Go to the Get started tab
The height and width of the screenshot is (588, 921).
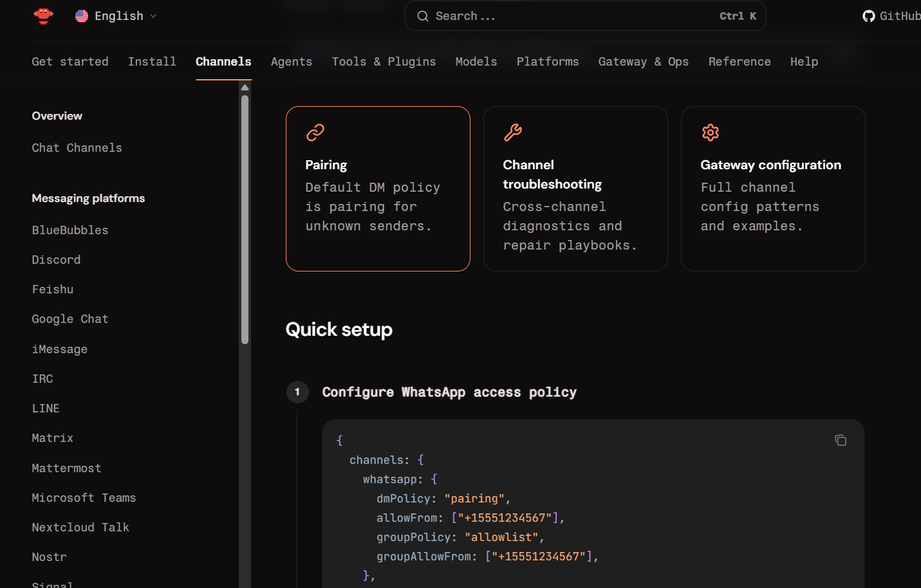[70, 62]
